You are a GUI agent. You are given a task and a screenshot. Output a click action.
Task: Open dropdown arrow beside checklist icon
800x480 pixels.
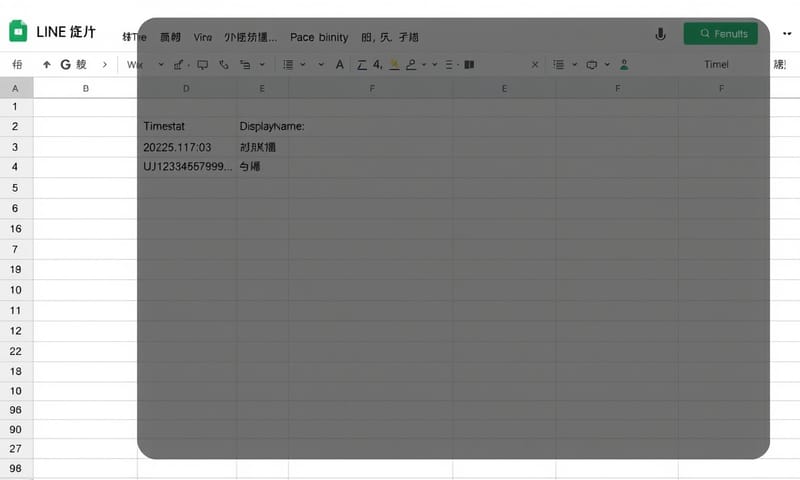[x=574, y=65]
